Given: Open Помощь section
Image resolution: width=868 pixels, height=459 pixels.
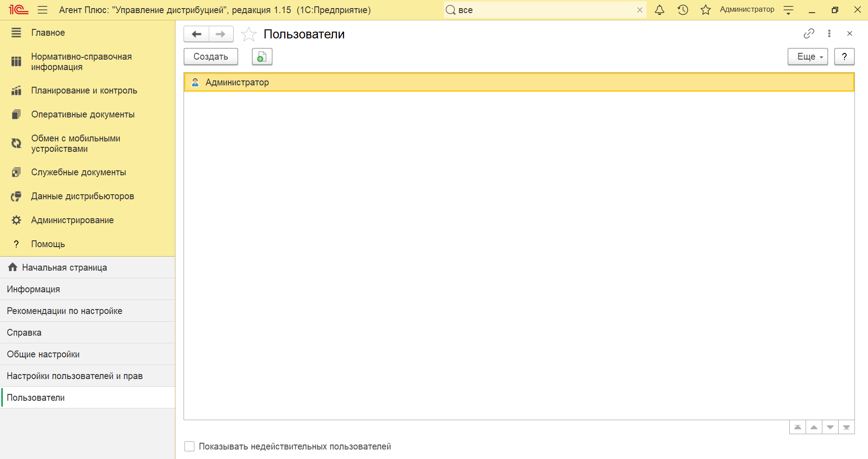Looking at the screenshot, I should [87, 244].
